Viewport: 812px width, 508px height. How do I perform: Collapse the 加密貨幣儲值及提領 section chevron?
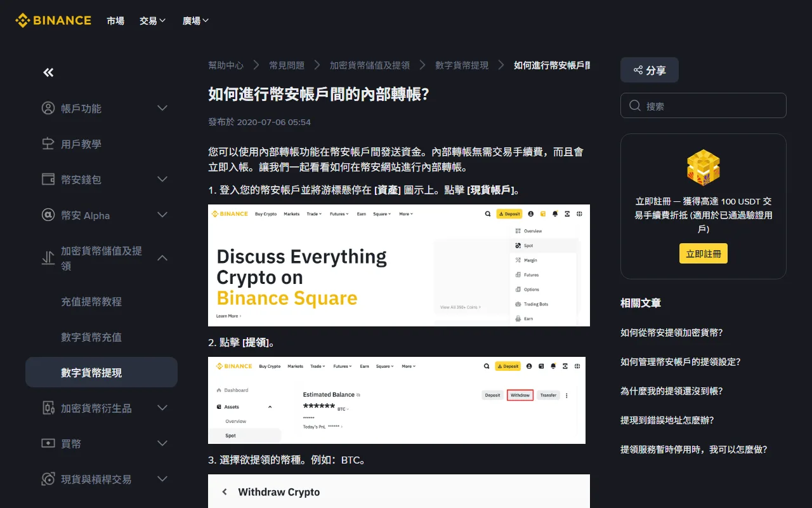click(162, 258)
